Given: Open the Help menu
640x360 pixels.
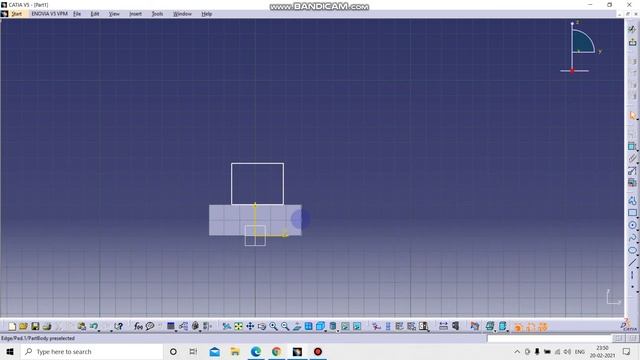Looking at the screenshot, I should (207, 14).
